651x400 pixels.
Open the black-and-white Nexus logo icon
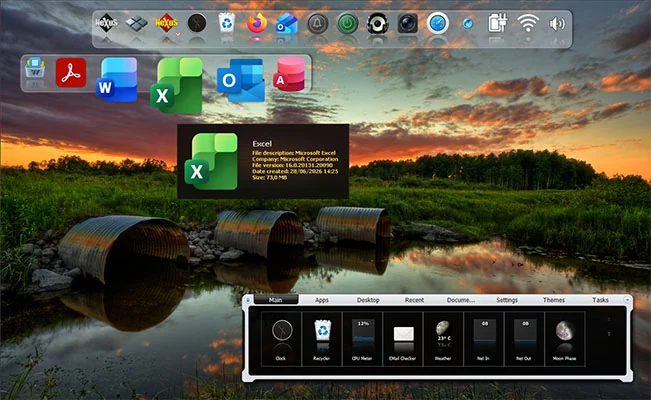[x=106, y=23]
